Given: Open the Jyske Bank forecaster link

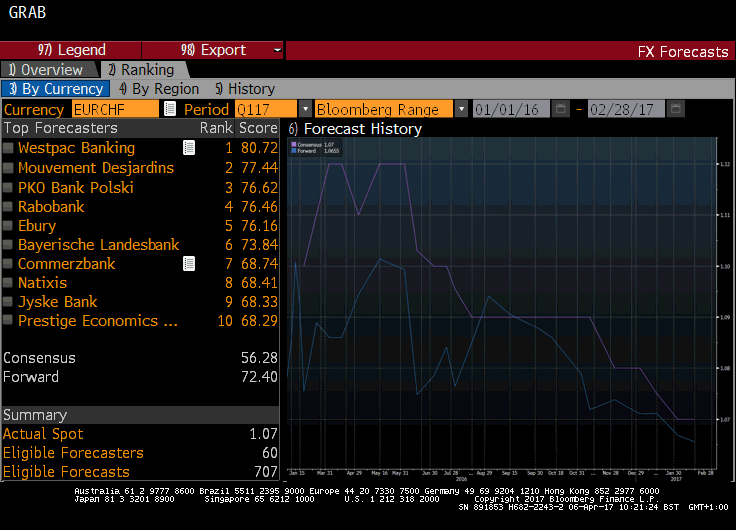Looking at the screenshot, I should (58, 302).
